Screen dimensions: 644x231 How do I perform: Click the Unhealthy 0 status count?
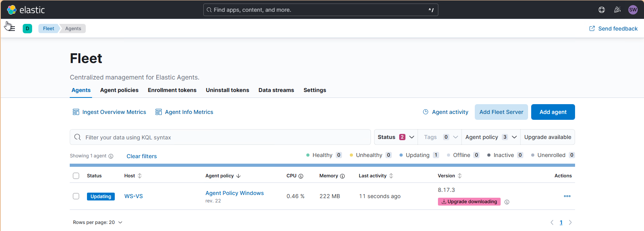pyautogui.click(x=371, y=155)
